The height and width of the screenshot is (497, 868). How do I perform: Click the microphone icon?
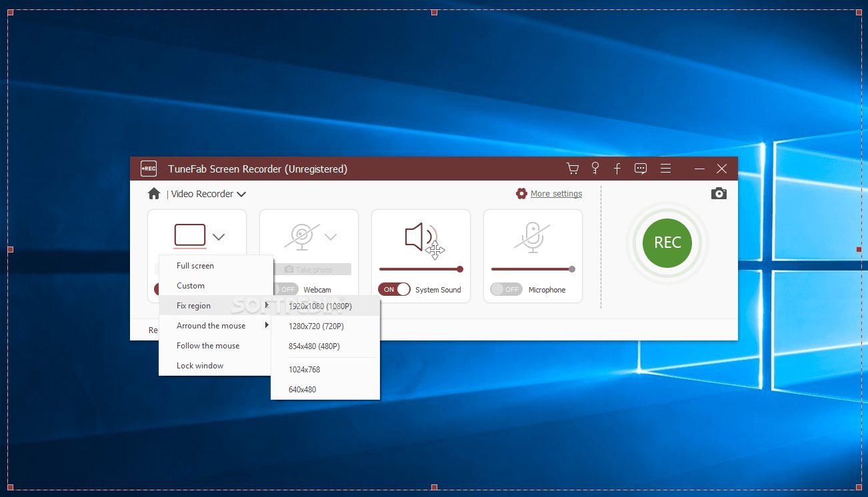pyautogui.click(x=532, y=237)
